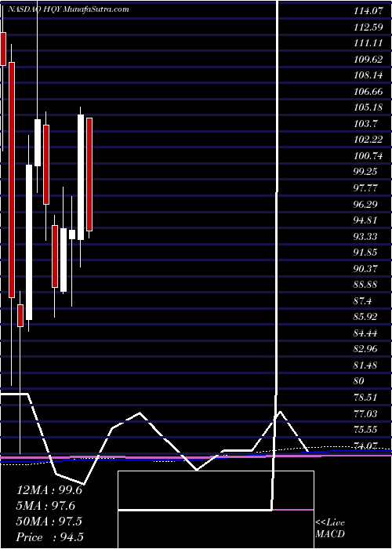Image resolution: width=392 pixels, height=549 pixels.
Task: Select the 5MA : 97.6 readout
Action: [45, 506]
